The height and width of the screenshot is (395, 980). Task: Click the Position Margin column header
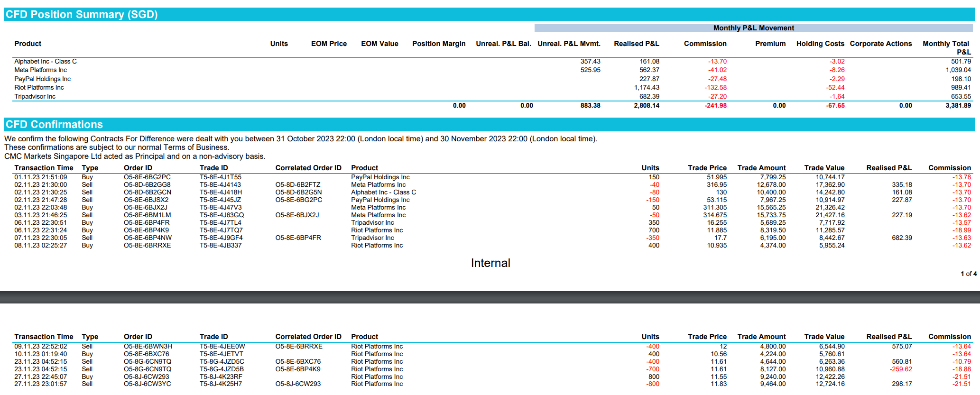point(439,44)
